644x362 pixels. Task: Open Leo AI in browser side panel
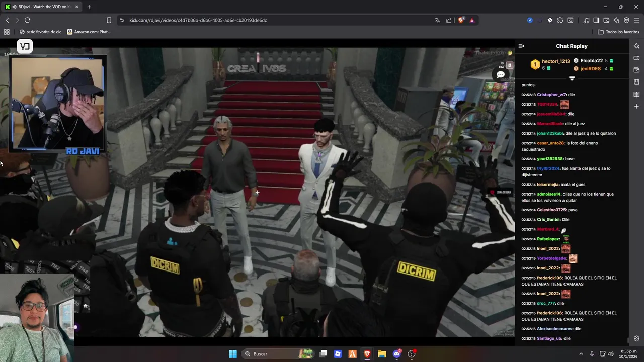(636, 46)
